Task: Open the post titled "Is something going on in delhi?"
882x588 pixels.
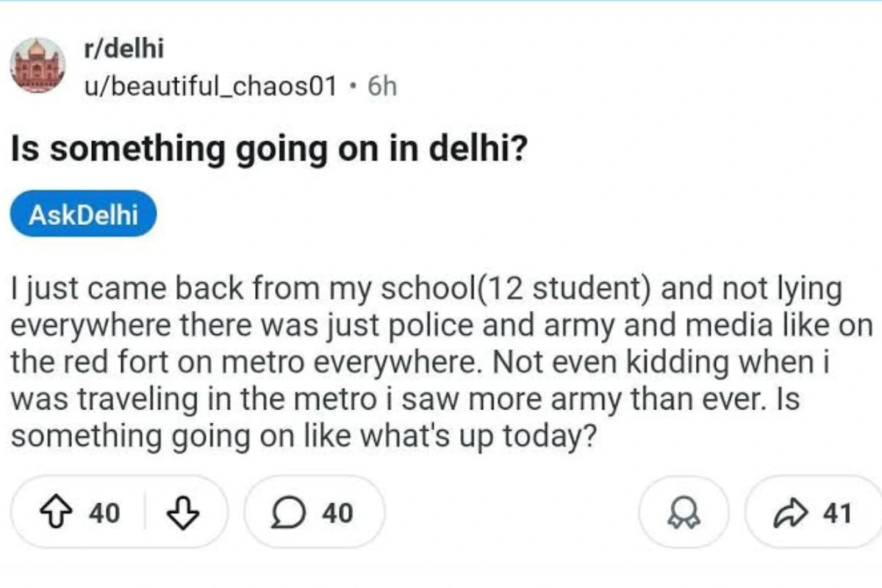Action: click(x=268, y=148)
